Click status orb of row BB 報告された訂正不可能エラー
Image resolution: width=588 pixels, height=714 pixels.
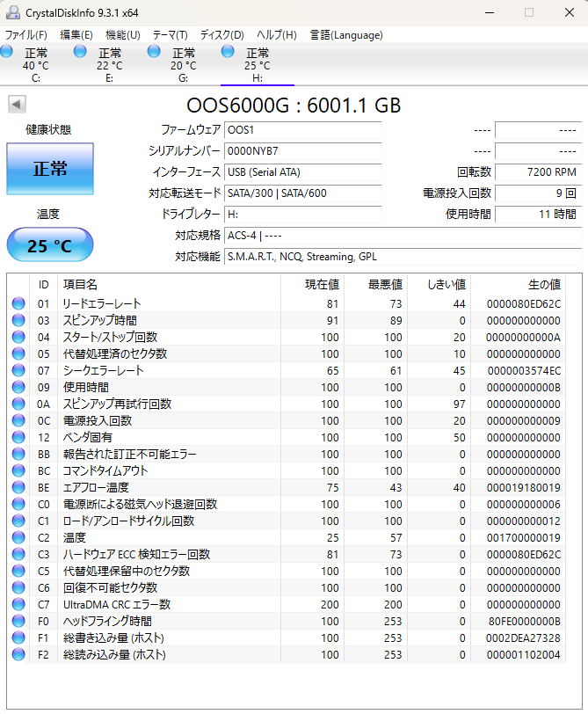(18, 454)
